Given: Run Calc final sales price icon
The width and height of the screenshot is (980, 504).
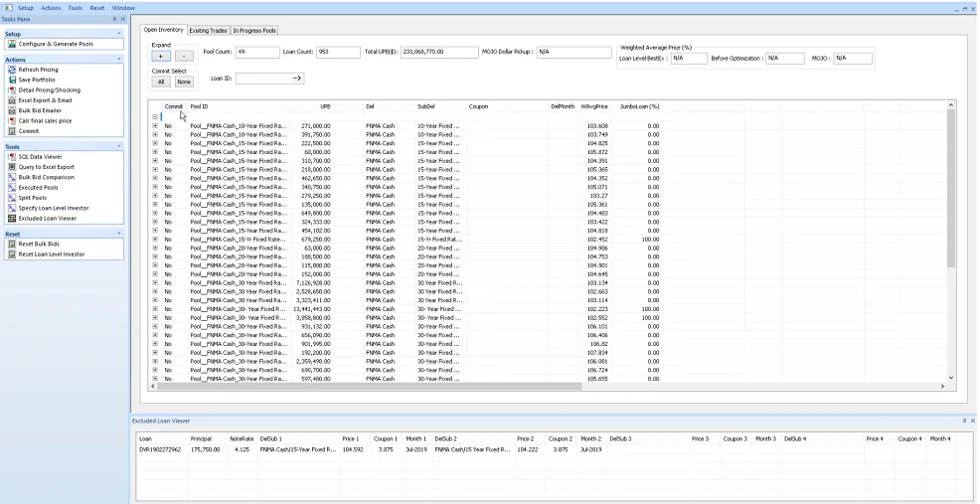Looking at the screenshot, I should point(12,120).
